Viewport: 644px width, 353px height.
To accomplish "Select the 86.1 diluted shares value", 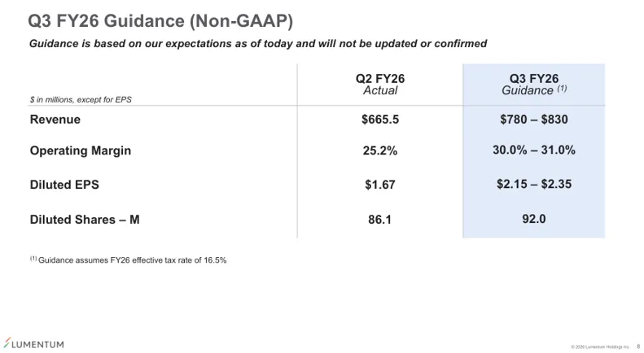I will tap(379, 219).
